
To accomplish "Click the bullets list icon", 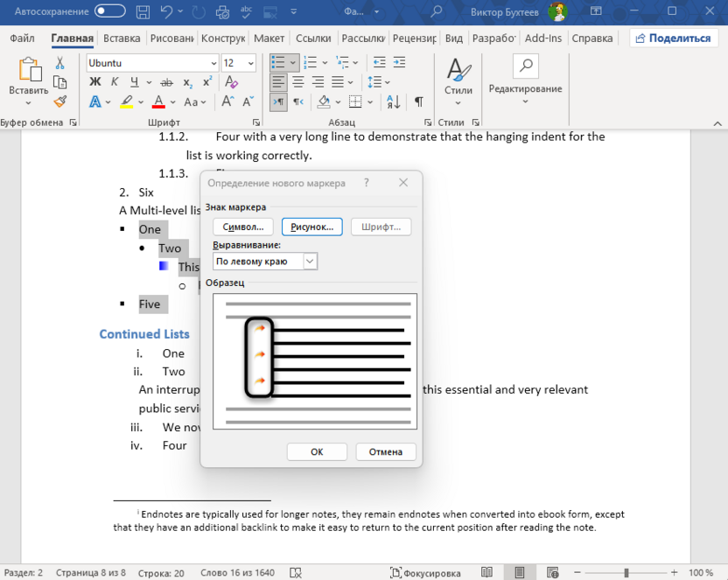I will [x=278, y=62].
